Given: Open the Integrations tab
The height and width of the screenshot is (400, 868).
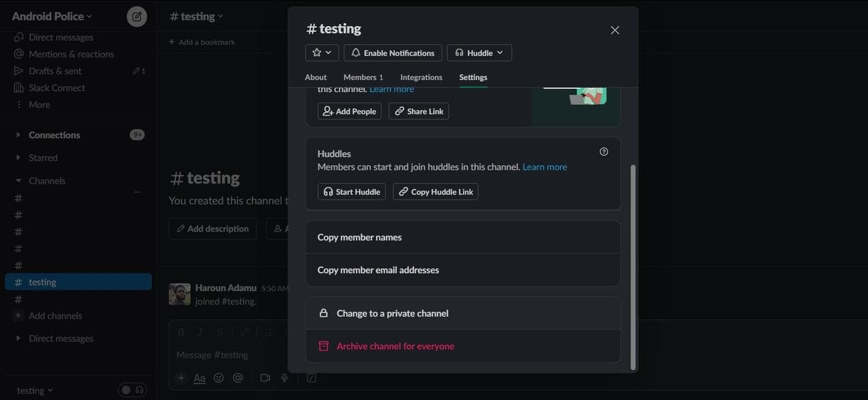Looking at the screenshot, I should click(x=421, y=77).
